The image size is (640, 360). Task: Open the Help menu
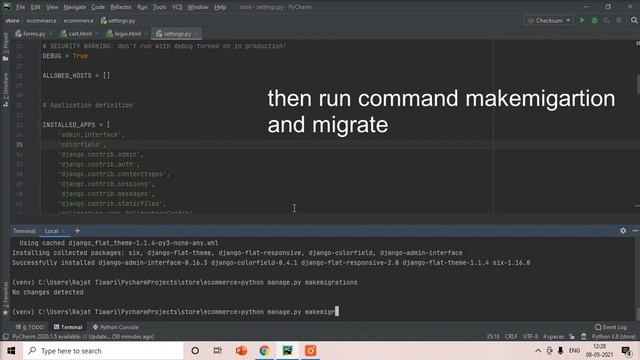(x=220, y=7)
